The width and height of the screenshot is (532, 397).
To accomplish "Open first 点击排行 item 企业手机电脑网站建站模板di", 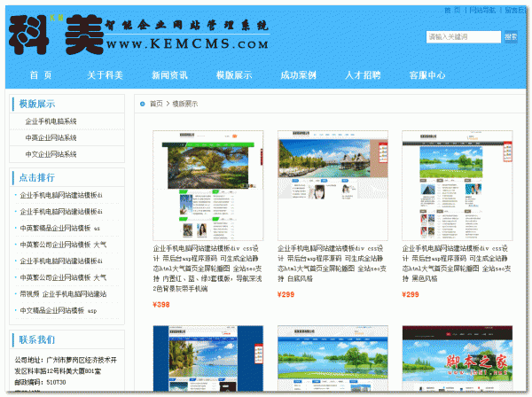I will [61, 195].
